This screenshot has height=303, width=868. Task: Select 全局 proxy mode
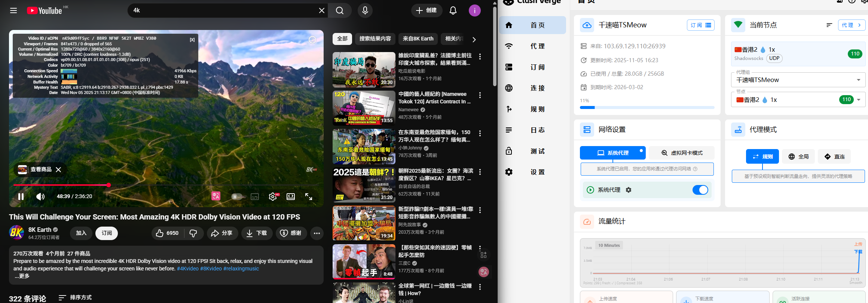pos(798,157)
